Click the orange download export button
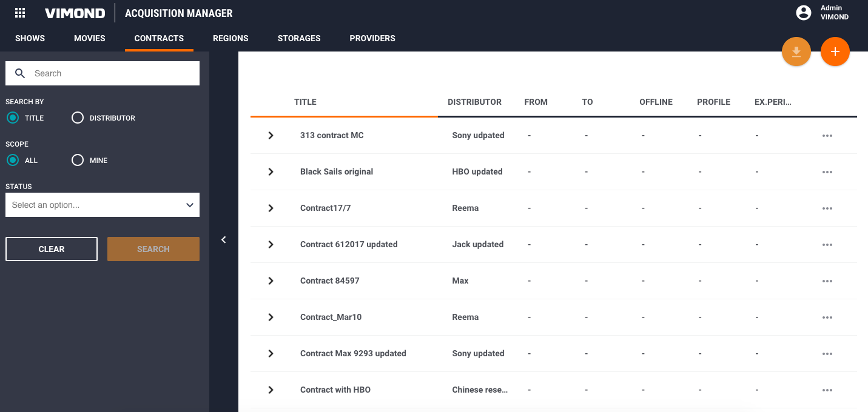 pyautogui.click(x=796, y=52)
